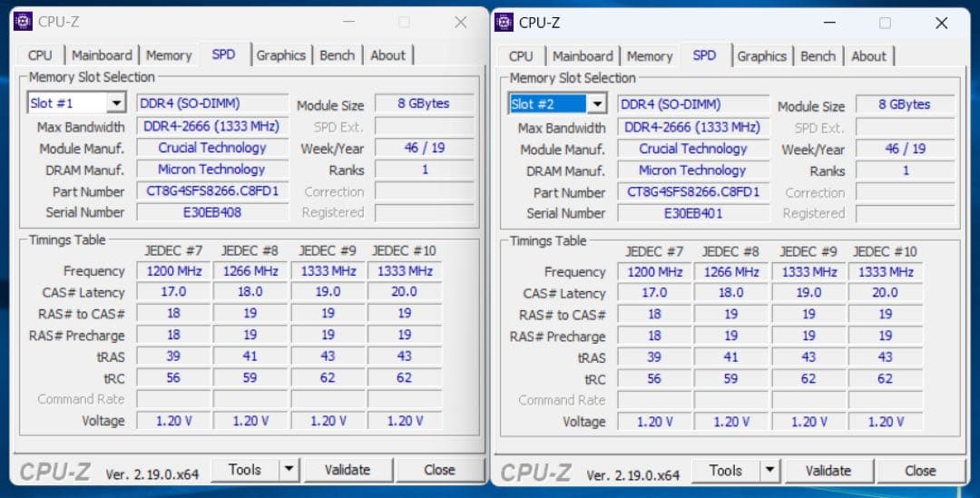Open the About tab in left window
This screenshot has height=498, width=980.
(x=387, y=55)
